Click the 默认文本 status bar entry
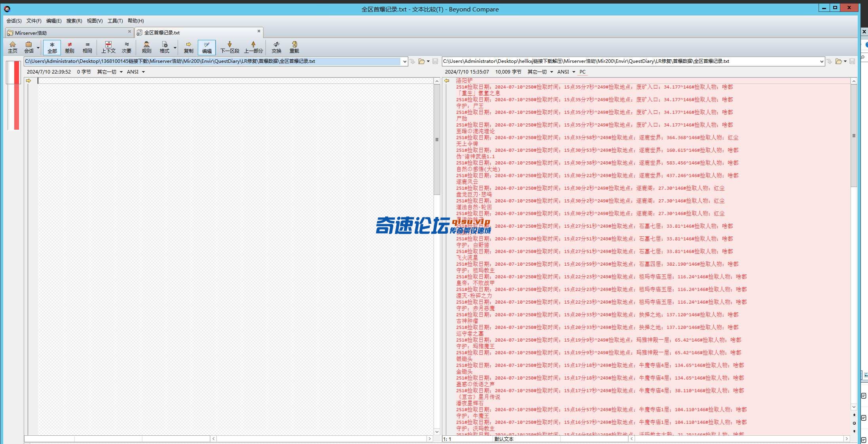The image size is (868, 444). click(504, 439)
